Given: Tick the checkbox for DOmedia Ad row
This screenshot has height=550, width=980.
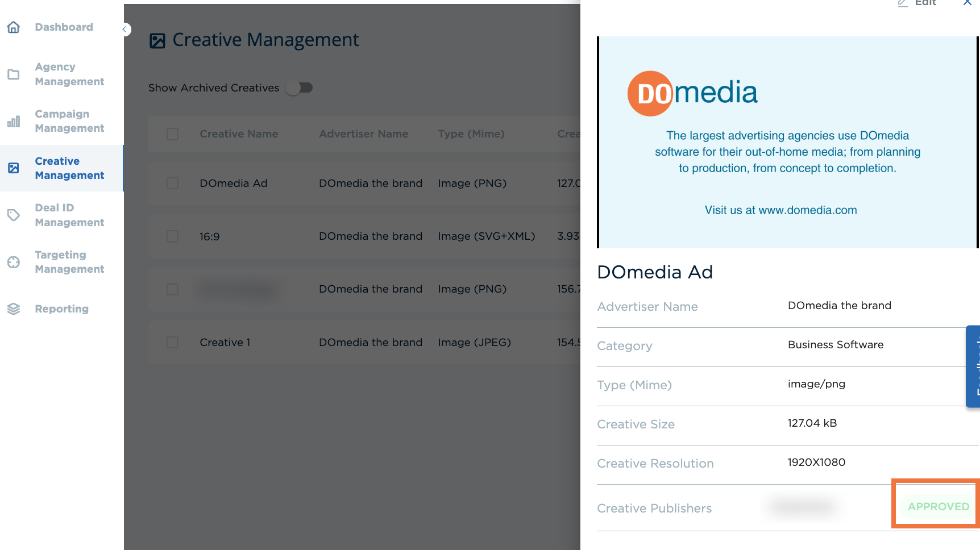Looking at the screenshot, I should click(173, 184).
